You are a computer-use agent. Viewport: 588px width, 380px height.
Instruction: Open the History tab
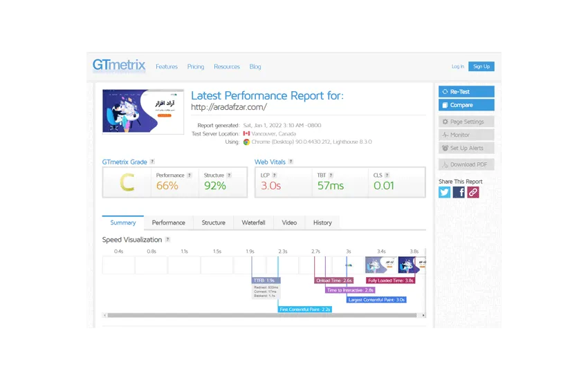point(322,222)
